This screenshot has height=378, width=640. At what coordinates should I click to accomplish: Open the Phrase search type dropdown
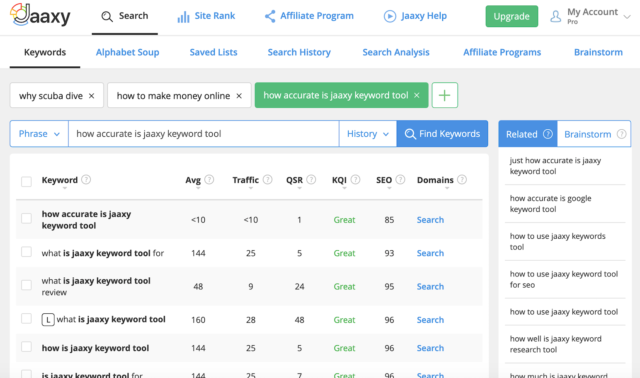pyautogui.click(x=39, y=134)
